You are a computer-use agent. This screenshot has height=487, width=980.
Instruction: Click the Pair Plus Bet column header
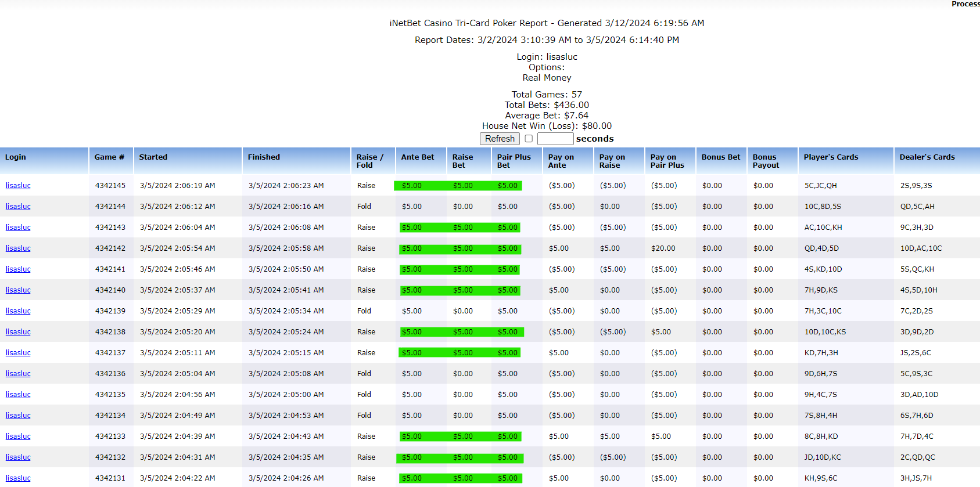coord(514,161)
